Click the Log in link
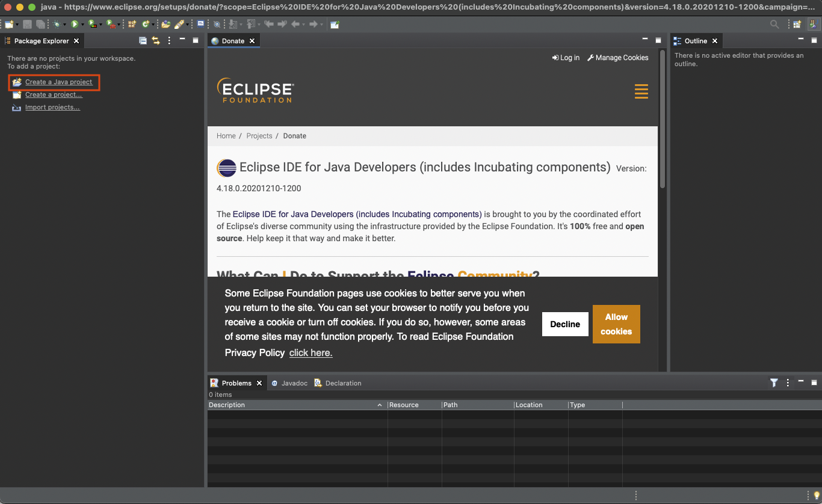 [566, 58]
